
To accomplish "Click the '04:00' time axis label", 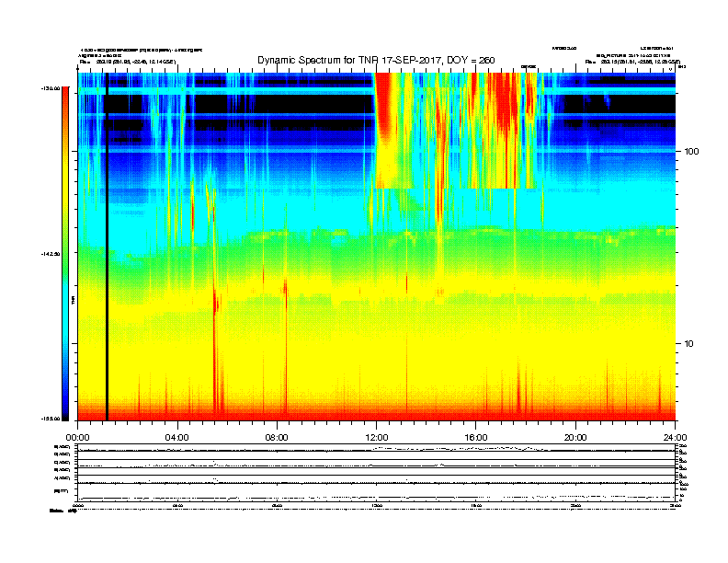I will pyautogui.click(x=177, y=438).
